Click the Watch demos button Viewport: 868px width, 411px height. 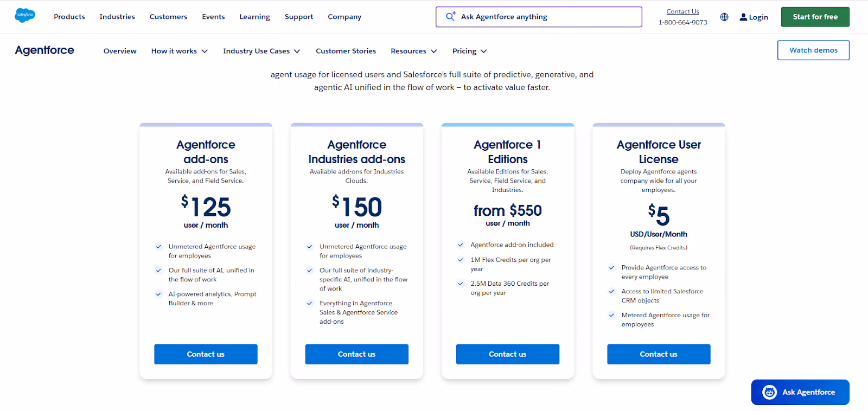pos(813,50)
